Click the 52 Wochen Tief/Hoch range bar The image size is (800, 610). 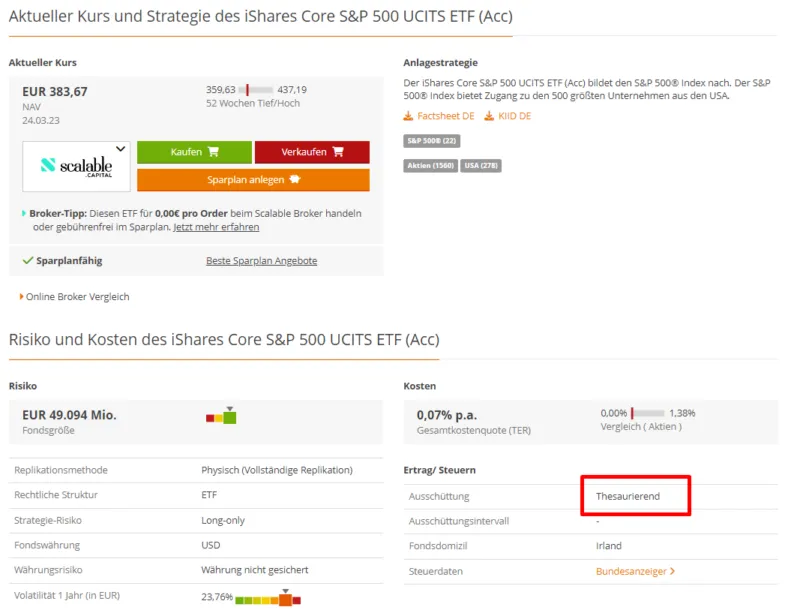point(256,90)
